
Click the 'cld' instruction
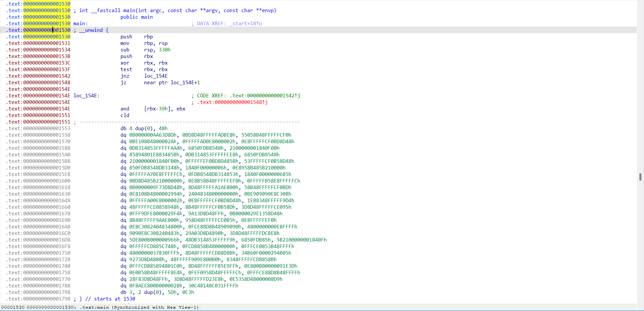click(x=125, y=115)
